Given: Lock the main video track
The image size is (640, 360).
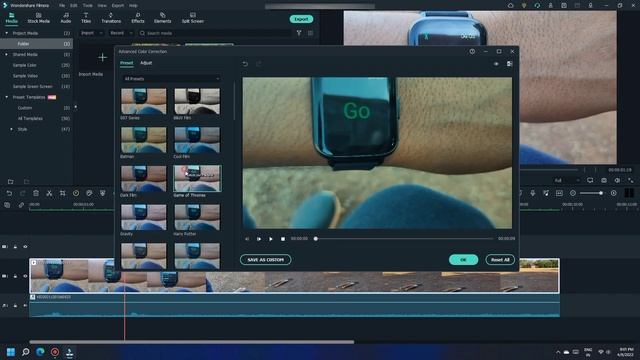Looking at the screenshot, I should tap(15, 276).
